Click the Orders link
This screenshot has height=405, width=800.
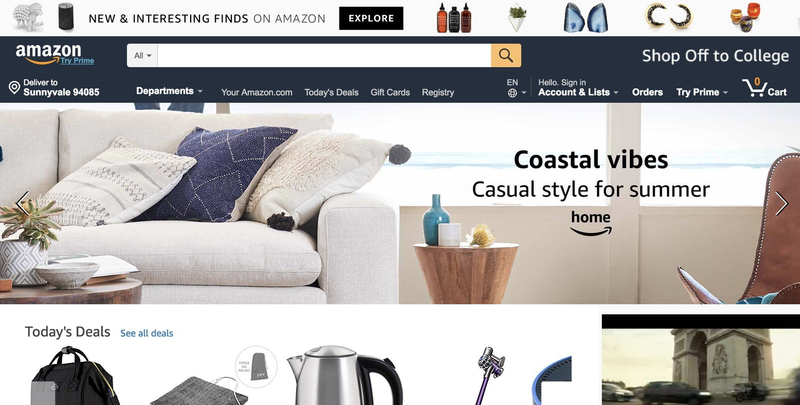click(x=647, y=92)
